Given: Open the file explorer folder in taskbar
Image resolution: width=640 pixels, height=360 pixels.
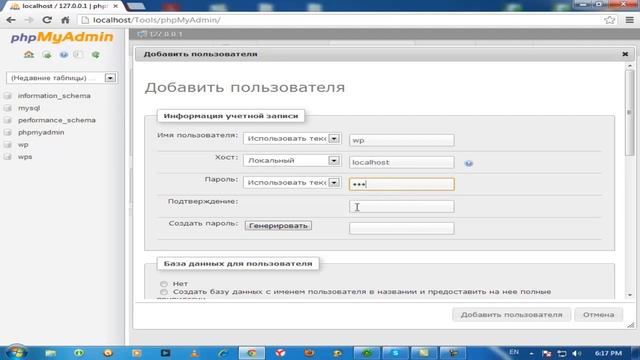Looking at the screenshot, I should coord(51,353).
